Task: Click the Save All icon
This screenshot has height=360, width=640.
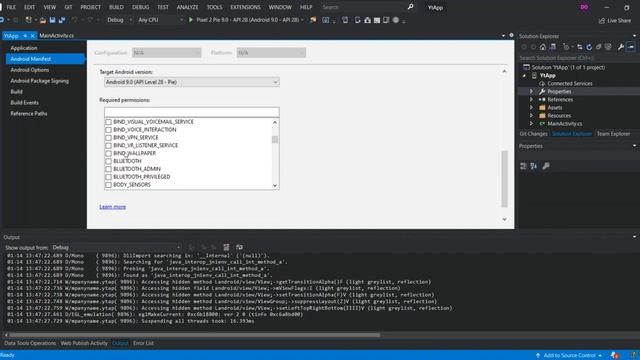Action: click(x=62, y=20)
